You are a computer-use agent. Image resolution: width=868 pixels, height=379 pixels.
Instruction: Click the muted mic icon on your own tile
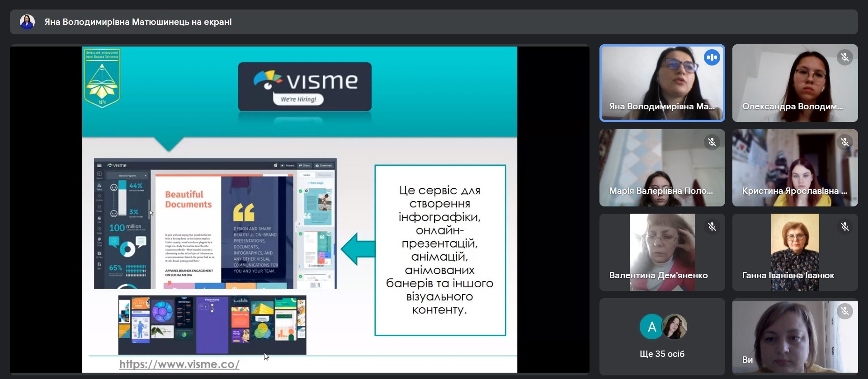[844, 311]
